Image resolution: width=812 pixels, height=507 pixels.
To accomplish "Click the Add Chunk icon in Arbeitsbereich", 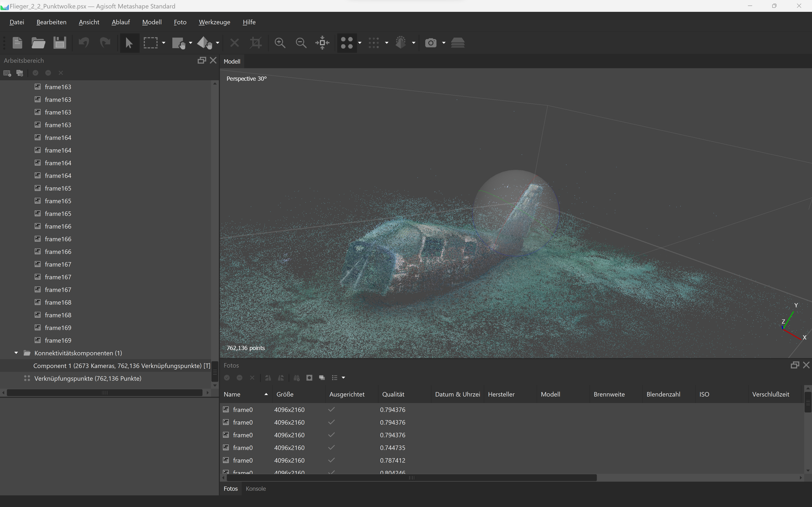I will [7, 73].
